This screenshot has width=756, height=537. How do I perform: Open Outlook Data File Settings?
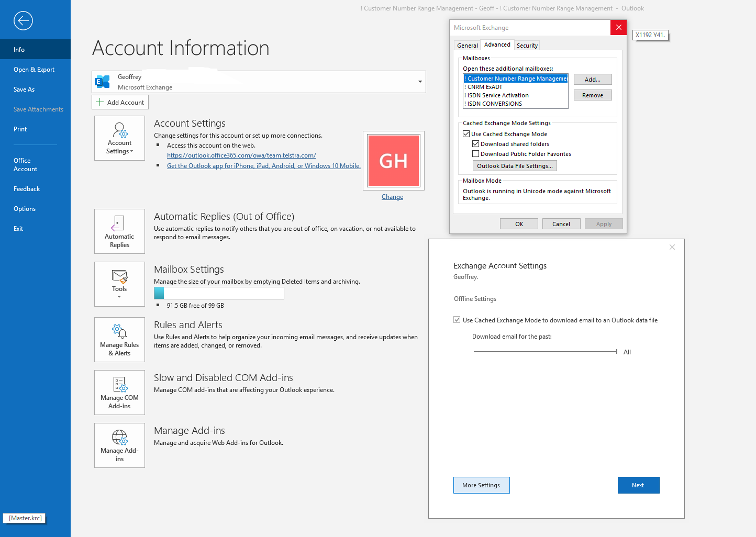515,166
